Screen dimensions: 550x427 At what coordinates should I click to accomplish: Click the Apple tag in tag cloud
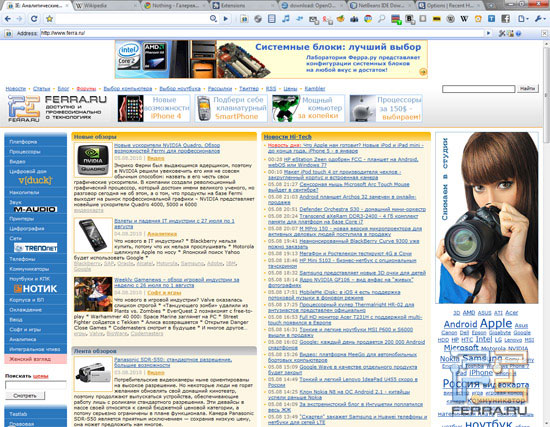pos(496,323)
